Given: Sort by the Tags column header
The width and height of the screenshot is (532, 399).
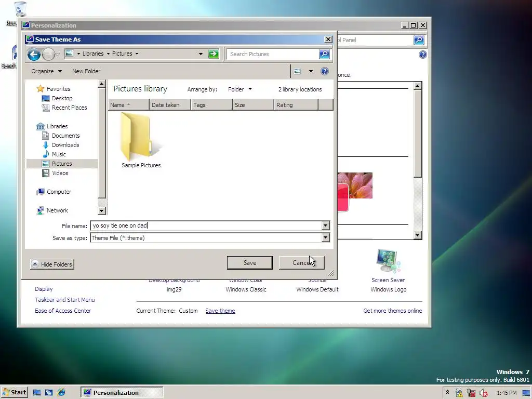Looking at the screenshot, I should coord(212,105).
